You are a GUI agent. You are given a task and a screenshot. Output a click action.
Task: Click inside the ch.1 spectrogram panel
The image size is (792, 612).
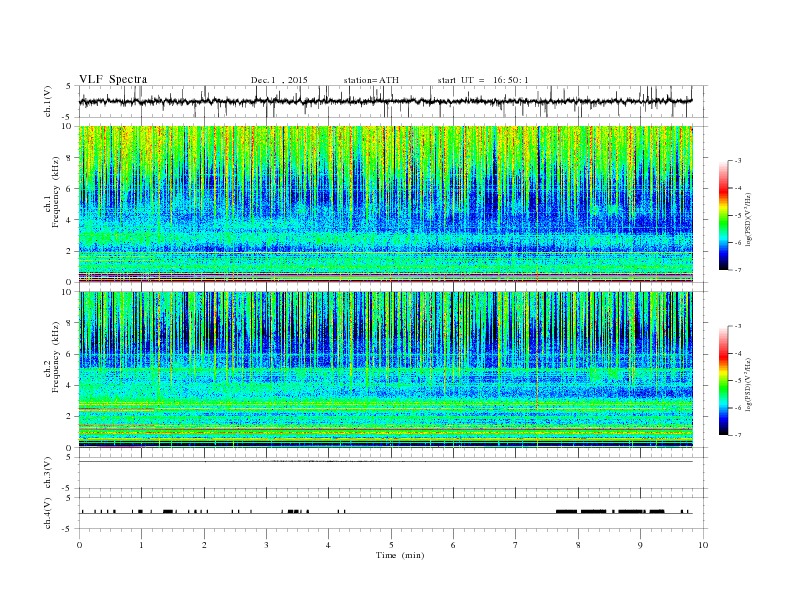pyautogui.click(x=385, y=204)
